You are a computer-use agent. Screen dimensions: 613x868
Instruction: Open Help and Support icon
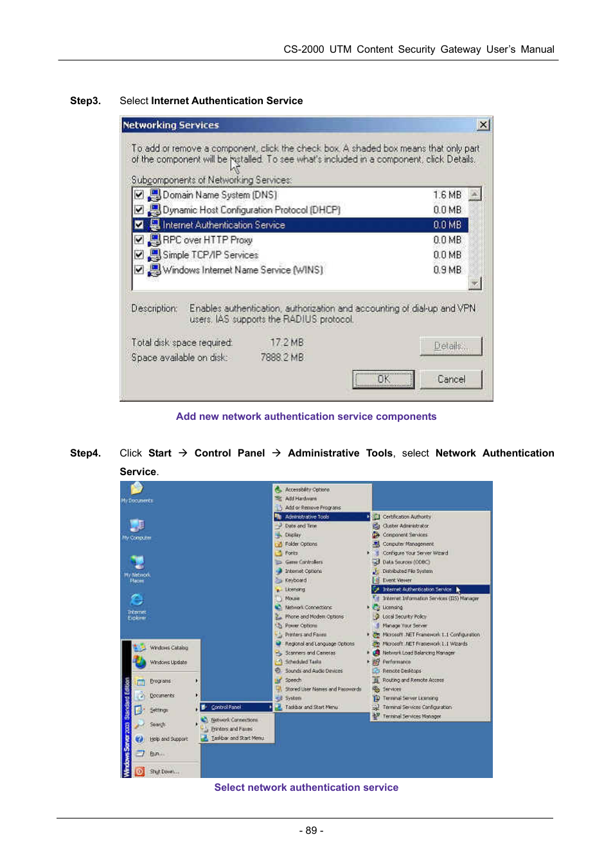click(139, 739)
